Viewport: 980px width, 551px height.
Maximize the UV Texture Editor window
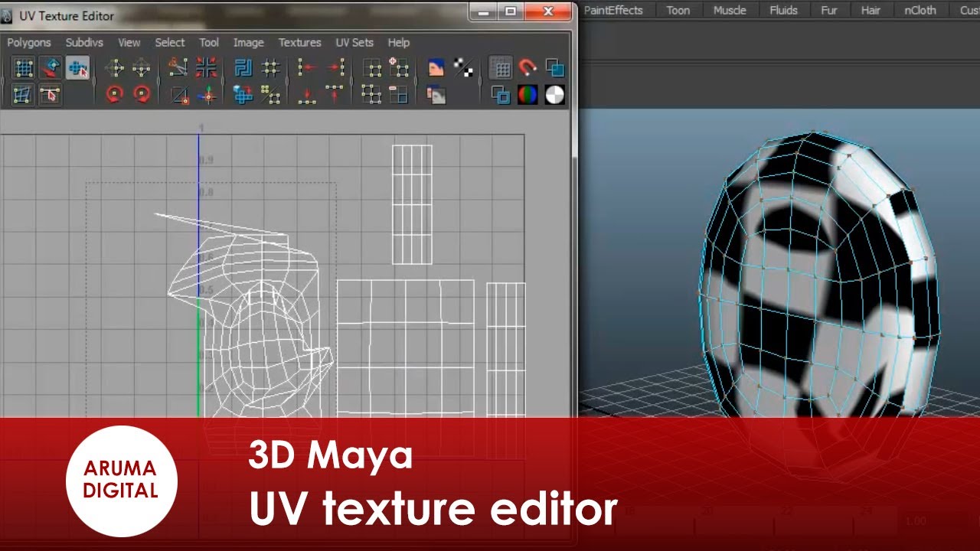point(511,11)
